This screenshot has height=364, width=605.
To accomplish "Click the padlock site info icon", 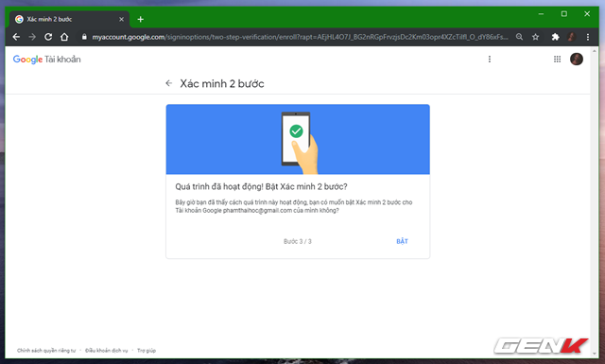I will pos(84,37).
